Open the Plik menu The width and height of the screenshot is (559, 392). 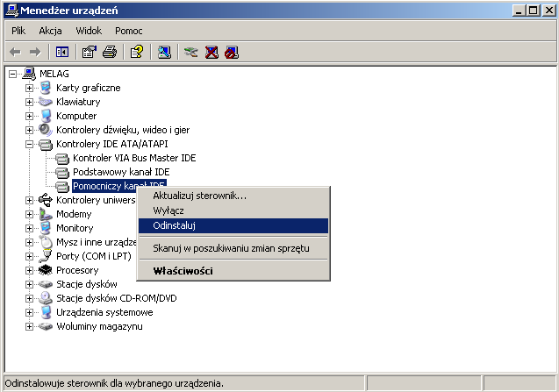coord(18,31)
